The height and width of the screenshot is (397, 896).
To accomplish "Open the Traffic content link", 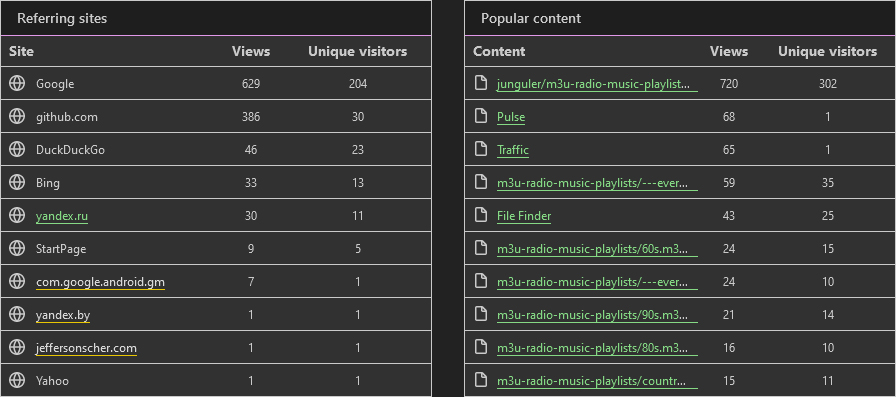I will 513,150.
